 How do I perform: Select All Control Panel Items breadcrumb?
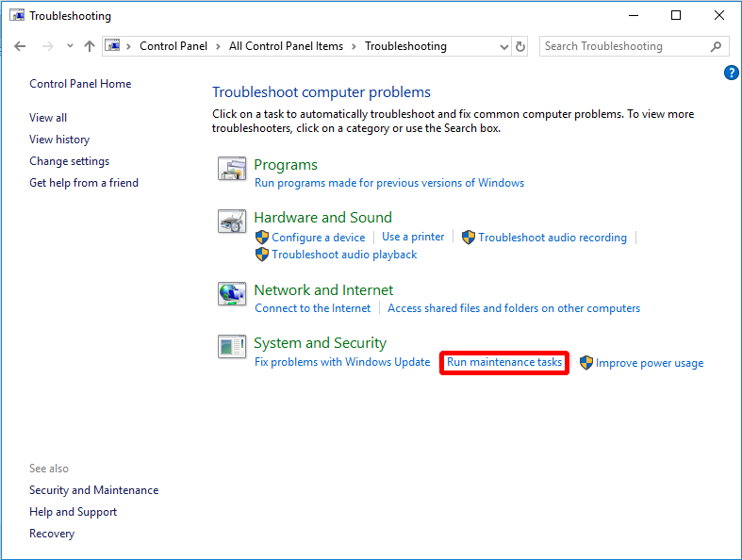tap(286, 46)
